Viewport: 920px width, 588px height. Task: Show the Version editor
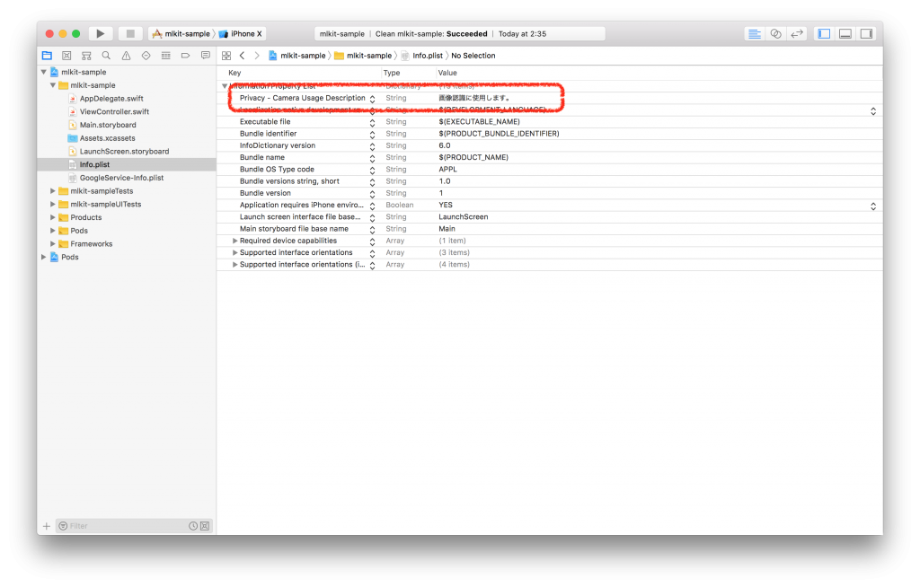[797, 34]
